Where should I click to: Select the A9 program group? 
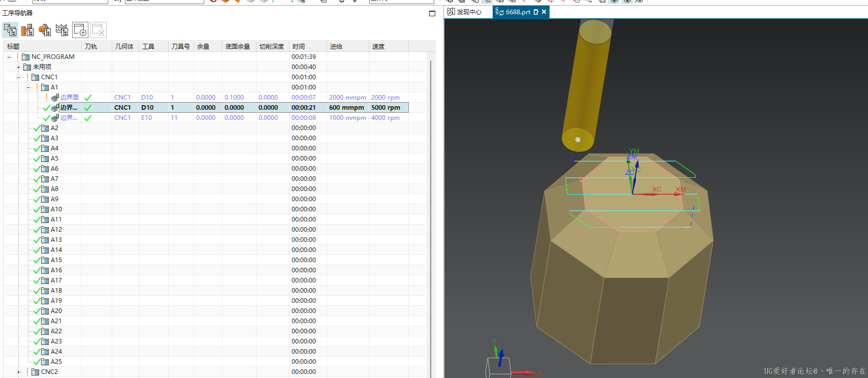[54, 199]
